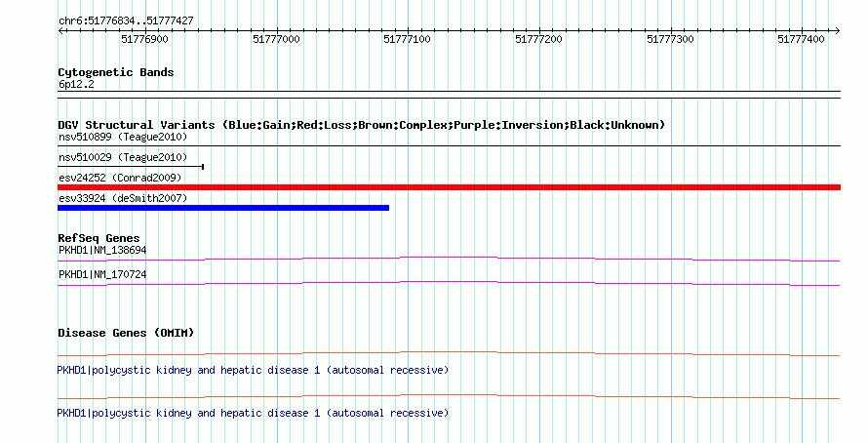Screen dimensions: 868x443
Task: Click the right arrowhead of the ruler
Action: [x=838, y=30]
